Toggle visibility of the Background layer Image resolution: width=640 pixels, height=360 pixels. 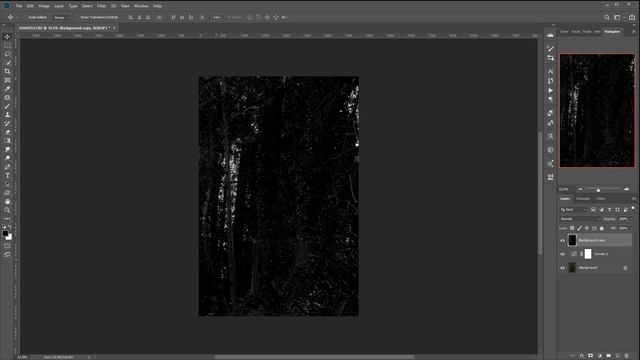(562, 268)
